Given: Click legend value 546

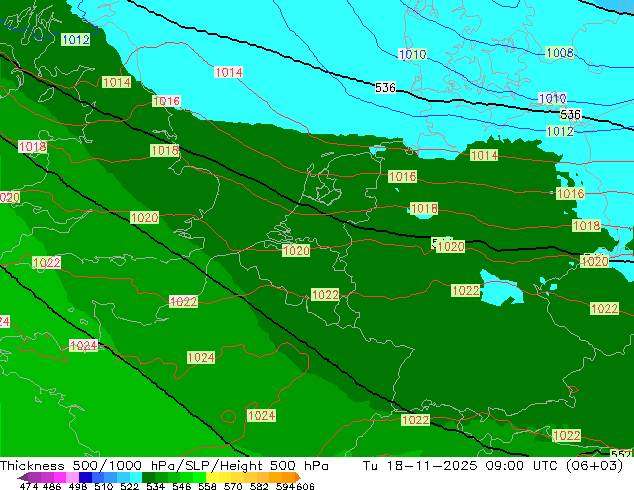Looking at the screenshot, I should click(x=181, y=486).
